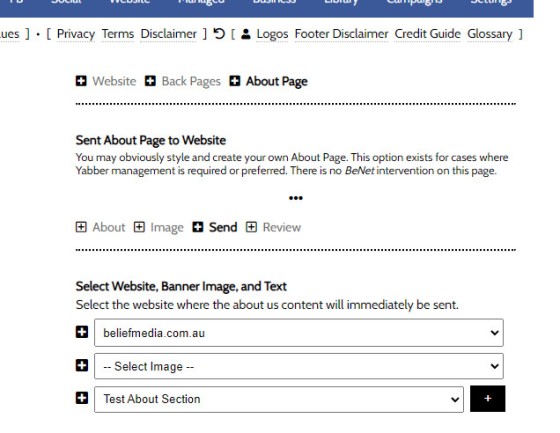This screenshot has width=560, height=433.
Task: Click the plus icon beside Website
Action: 81,81
